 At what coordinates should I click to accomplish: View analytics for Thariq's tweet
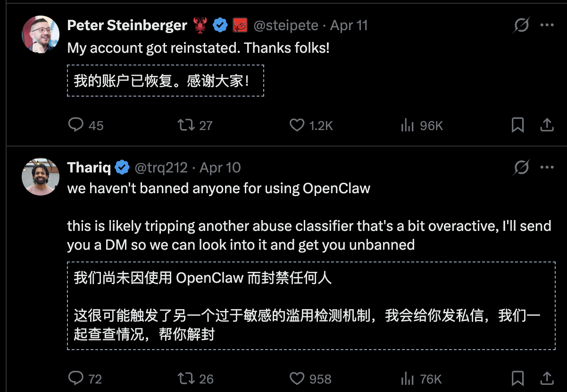coord(407,378)
